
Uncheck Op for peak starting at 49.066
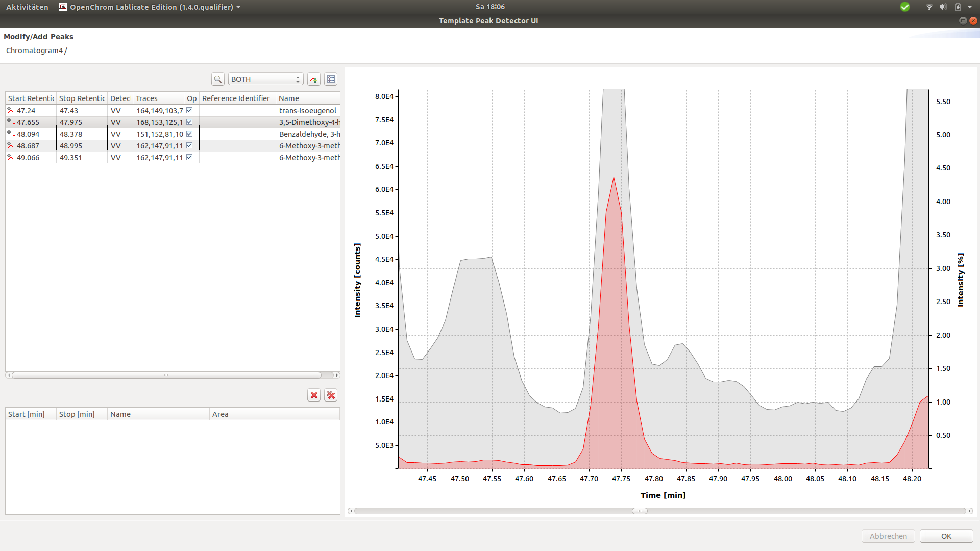189,157
